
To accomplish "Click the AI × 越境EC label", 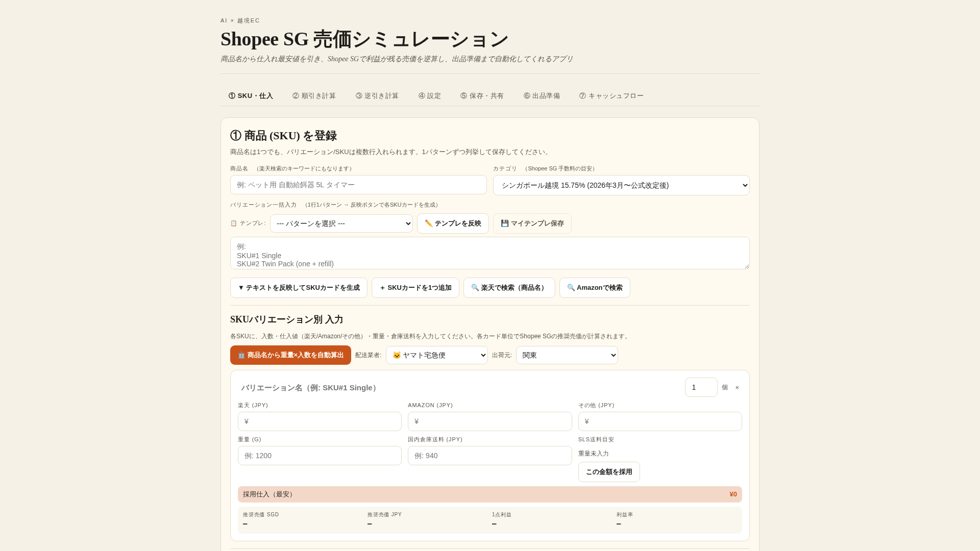I will coord(240,20).
